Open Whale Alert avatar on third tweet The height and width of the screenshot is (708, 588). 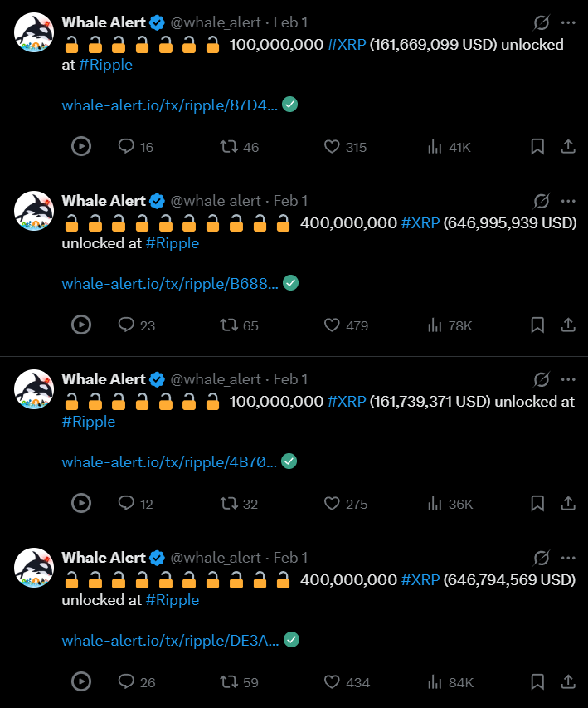pyautogui.click(x=34, y=389)
